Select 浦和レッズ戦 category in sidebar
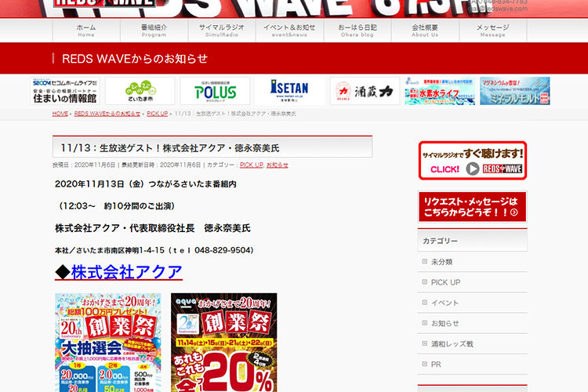Viewport: 588px width, 392px height. (452, 343)
